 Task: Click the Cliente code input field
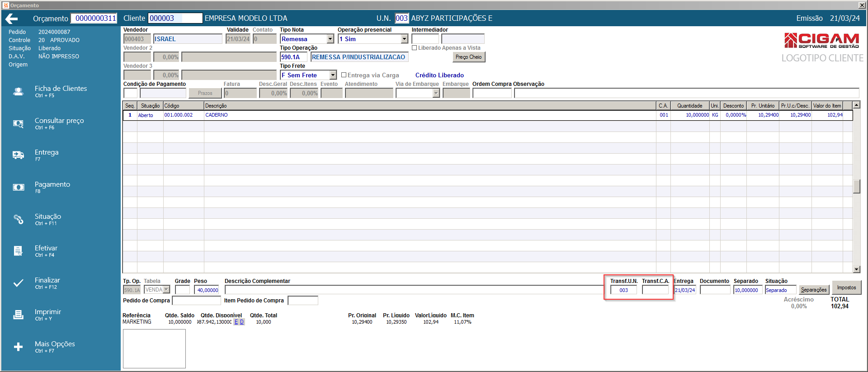point(175,18)
